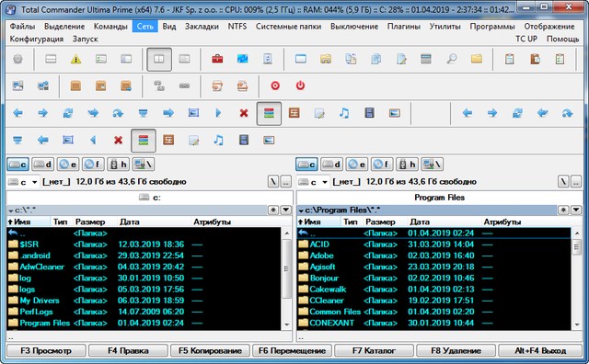This screenshot has height=364, width=589.
Task: Open right panel favorites asterisk button
Action: [x=563, y=210]
